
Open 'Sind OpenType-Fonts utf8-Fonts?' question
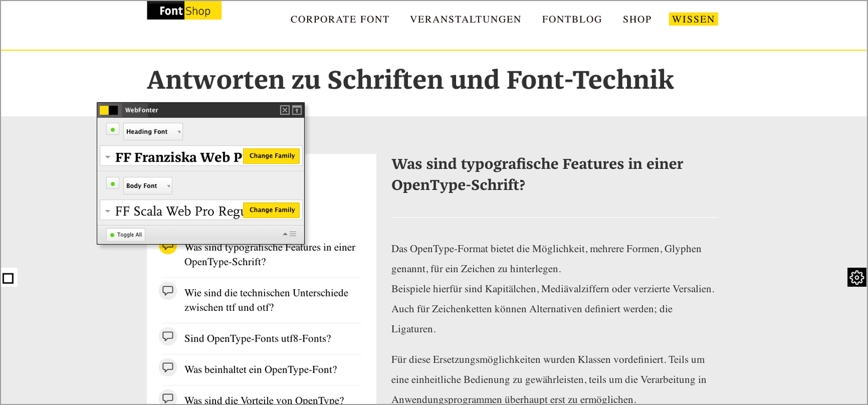tap(257, 338)
